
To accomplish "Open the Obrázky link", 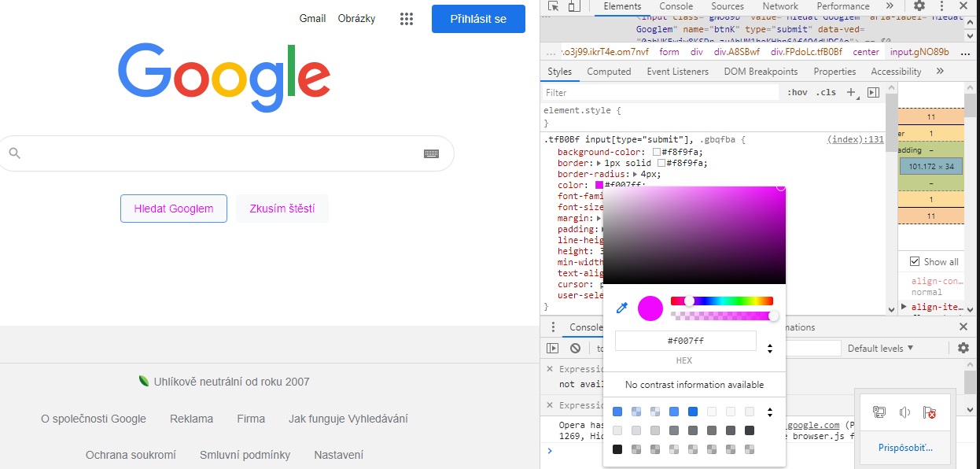I will [x=356, y=19].
